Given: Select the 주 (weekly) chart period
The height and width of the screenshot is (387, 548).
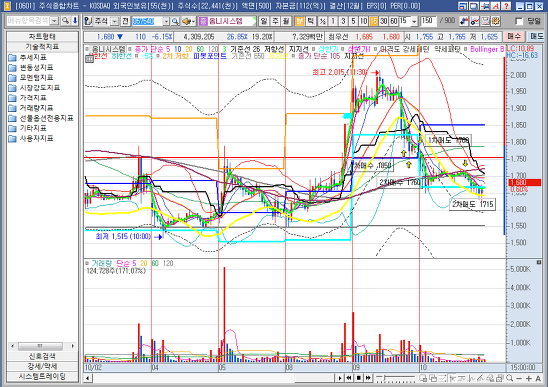Looking at the screenshot, I should 275,21.
